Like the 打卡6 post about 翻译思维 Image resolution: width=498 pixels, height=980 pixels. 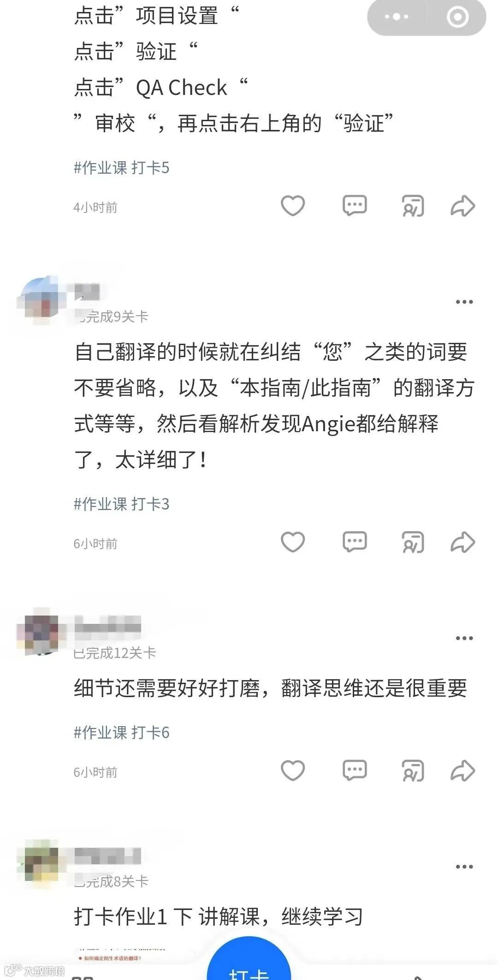click(293, 771)
